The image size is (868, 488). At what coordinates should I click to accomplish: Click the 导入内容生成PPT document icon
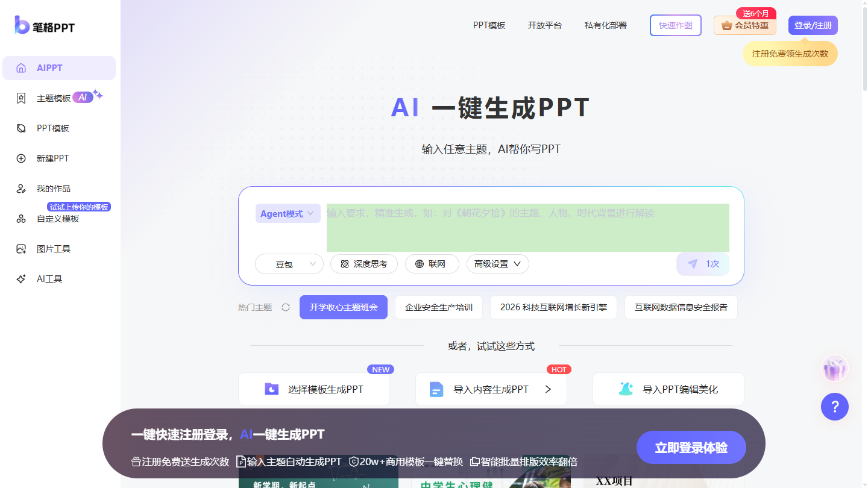(x=436, y=389)
